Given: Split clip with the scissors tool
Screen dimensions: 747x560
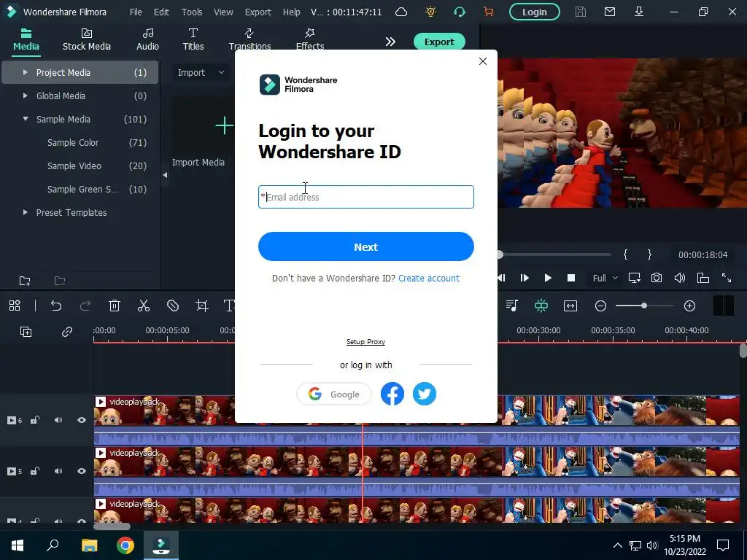Looking at the screenshot, I should pyautogui.click(x=144, y=306).
